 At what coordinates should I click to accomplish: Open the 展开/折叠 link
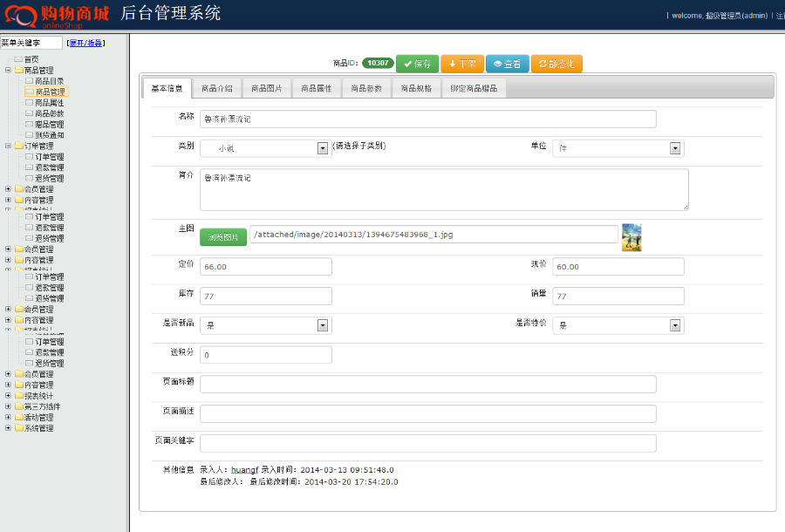click(85, 43)
